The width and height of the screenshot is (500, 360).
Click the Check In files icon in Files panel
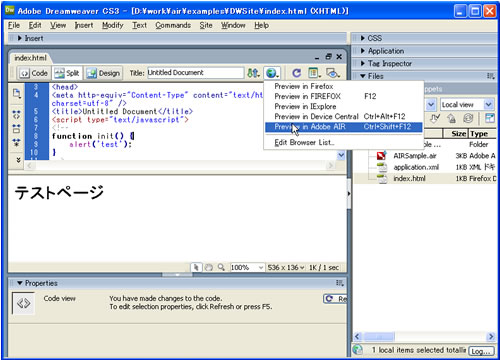click(x=451, y=118)
